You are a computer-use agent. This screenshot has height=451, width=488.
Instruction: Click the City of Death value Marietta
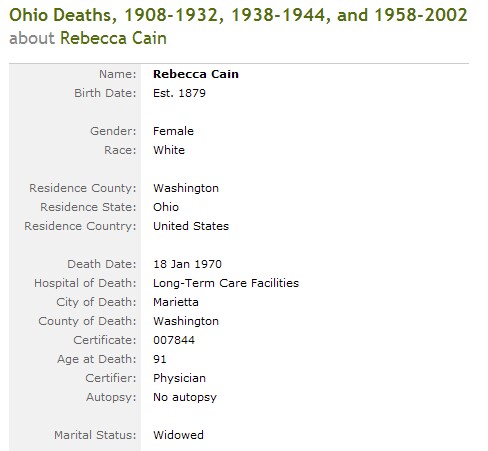tap(176, 302)
